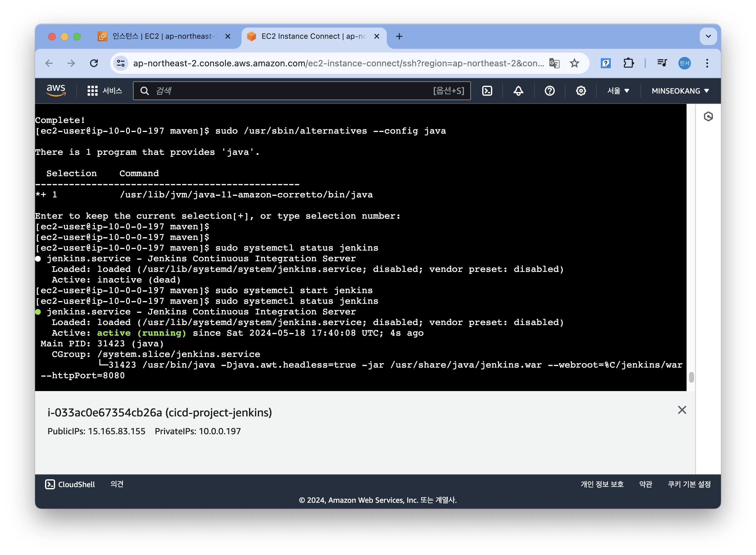
Task: Bookmark this page with the star icon
Action: [x=575, y=63]
